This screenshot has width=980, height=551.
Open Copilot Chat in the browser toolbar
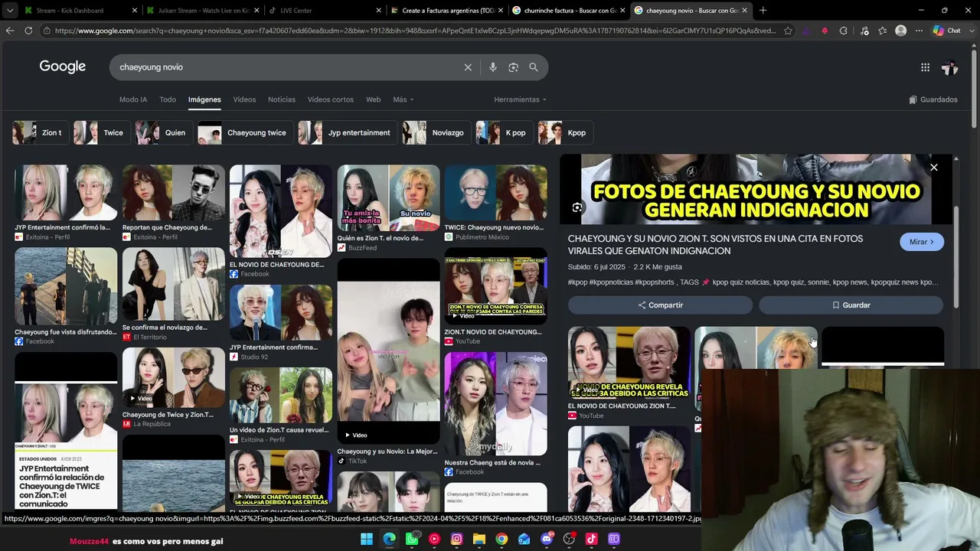pyautogui.click(x=946, y=31)
